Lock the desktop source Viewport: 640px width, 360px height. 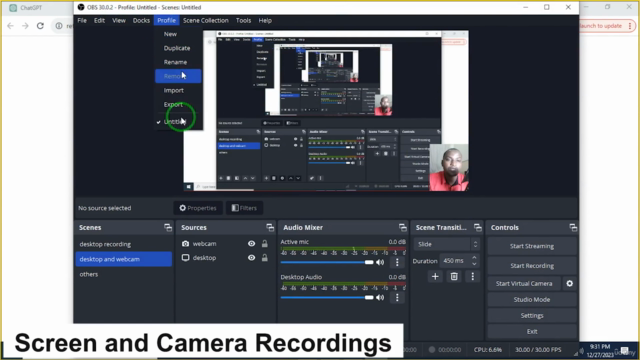(x=264, y=258)
